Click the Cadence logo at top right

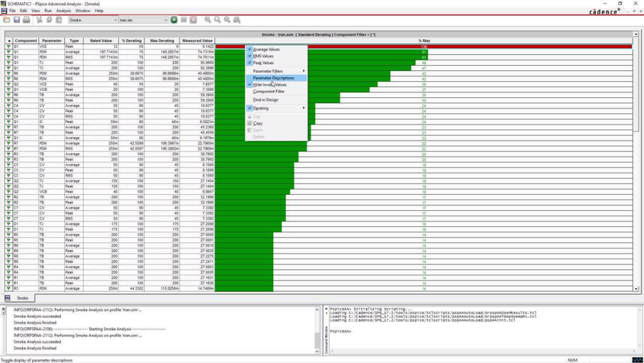[x=604, y=11]
